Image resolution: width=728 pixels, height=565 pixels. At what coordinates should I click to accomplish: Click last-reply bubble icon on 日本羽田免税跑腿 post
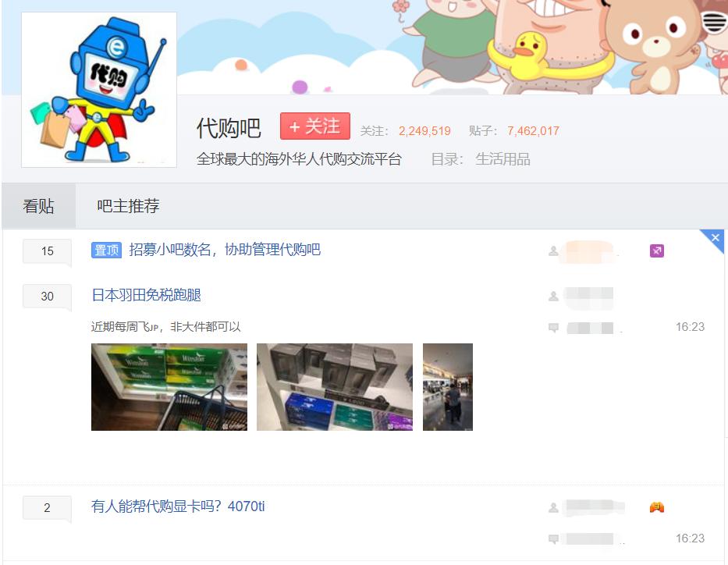(553, 327)
